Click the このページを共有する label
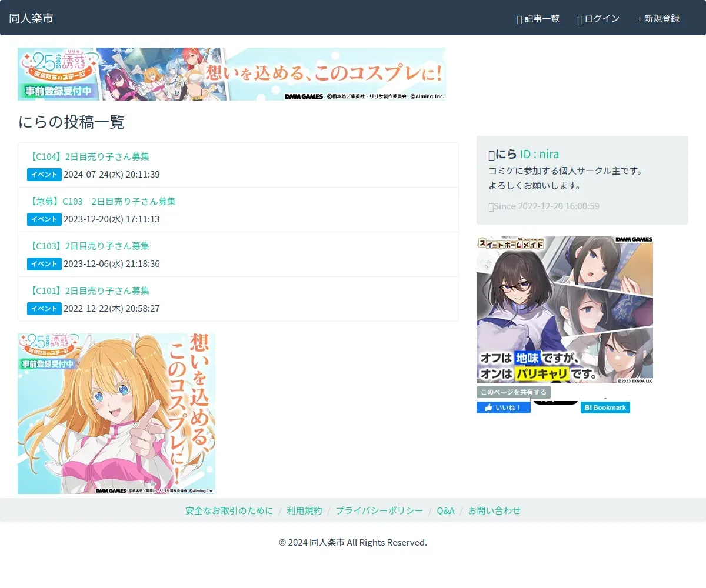706x588 pixels. tap(514, 392)
